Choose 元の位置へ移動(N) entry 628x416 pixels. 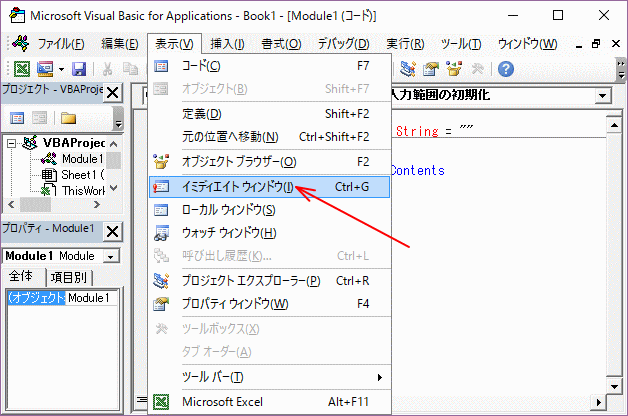(x=269, y=137)
